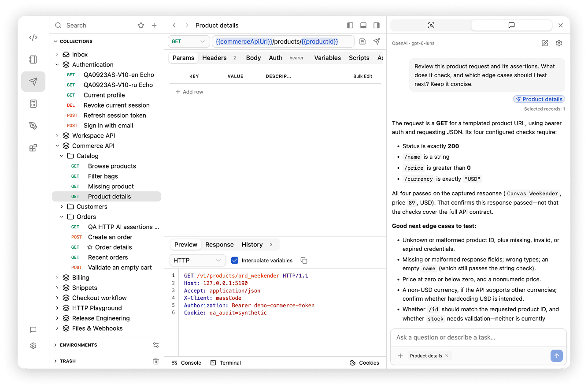Switch to the Body tab
588x388 pixels.
(253, 58)
